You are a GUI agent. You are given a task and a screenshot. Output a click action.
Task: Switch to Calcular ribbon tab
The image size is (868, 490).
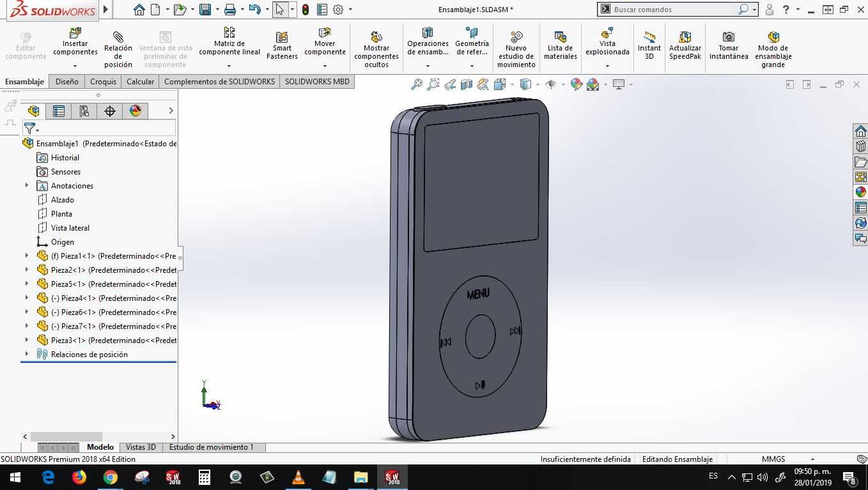click(140, 82)
